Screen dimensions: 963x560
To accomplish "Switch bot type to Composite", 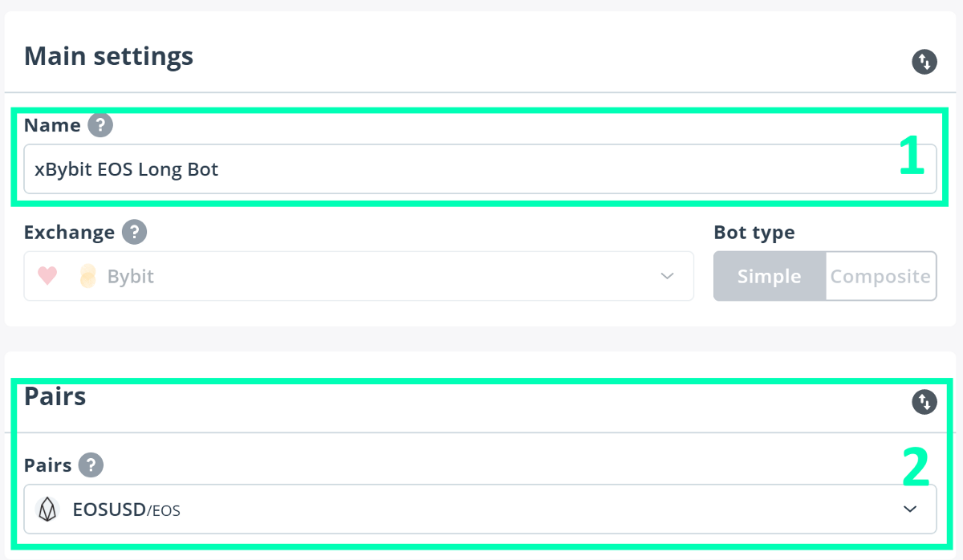I will (880, 277).
